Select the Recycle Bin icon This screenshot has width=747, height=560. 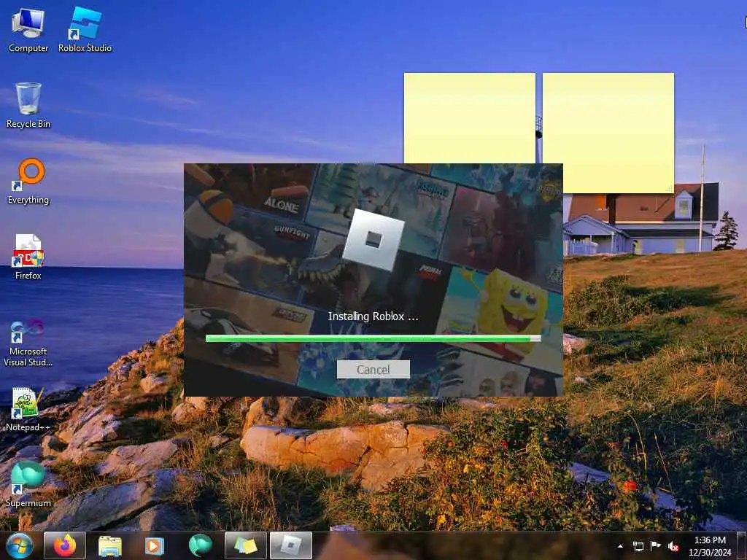pos(28,106)
